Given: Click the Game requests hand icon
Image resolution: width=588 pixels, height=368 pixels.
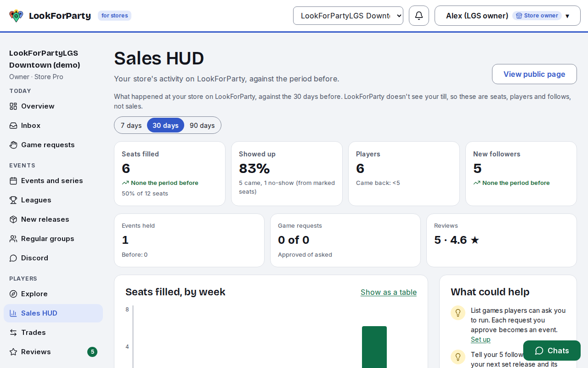Looking at the screenshot, I should 13,145.
